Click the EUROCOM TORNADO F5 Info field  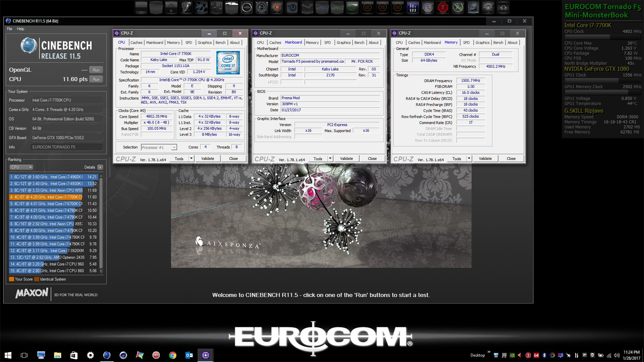point(67,147)
